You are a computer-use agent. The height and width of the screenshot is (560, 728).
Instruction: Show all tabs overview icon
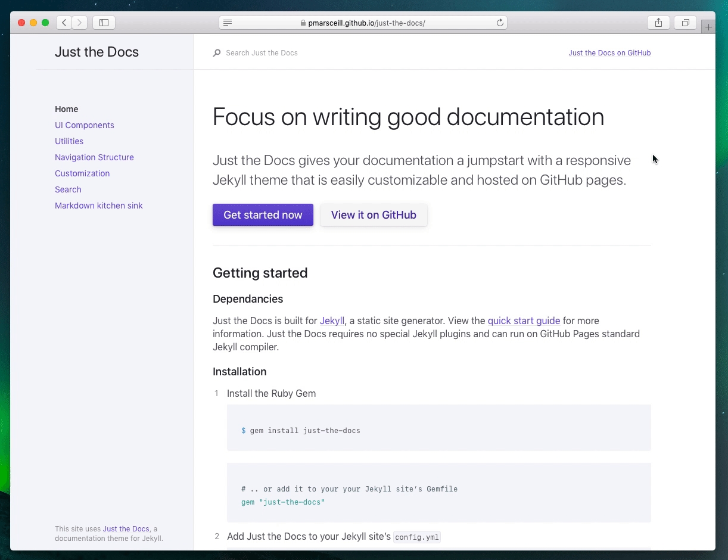686,23
